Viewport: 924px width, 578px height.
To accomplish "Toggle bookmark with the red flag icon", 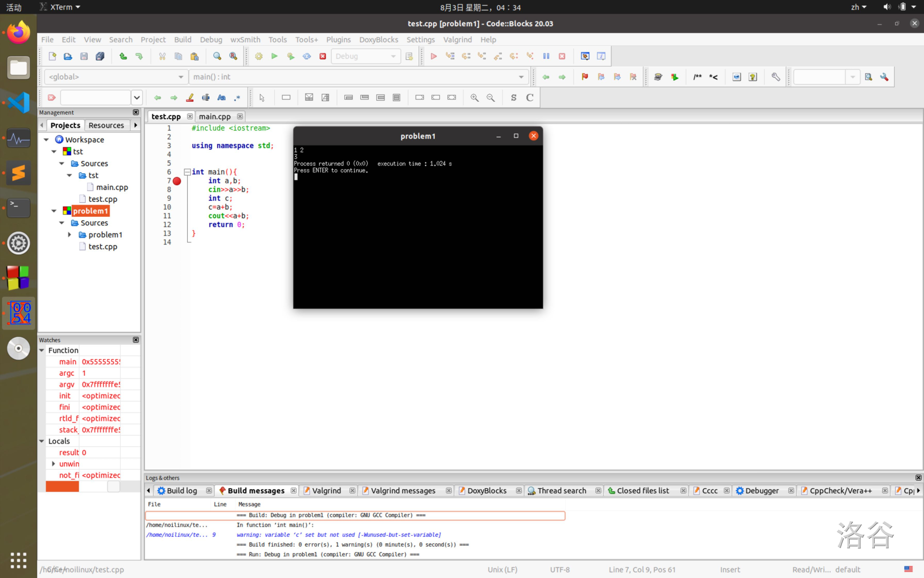I will coord(584,77).
